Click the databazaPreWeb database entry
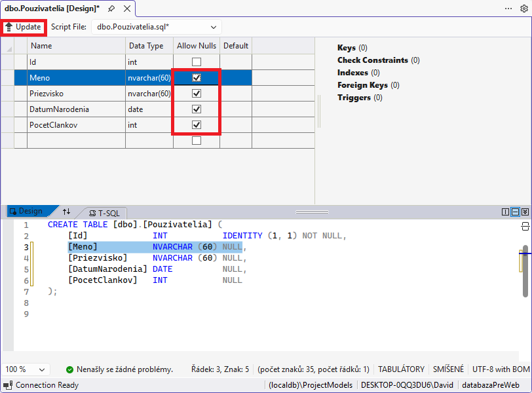The image size is (532, 393). coord(491,385)
